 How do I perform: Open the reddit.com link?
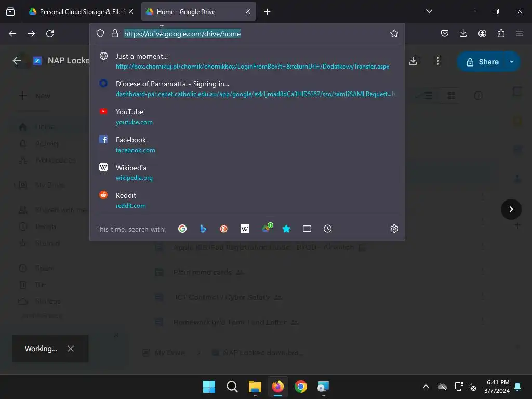pyautogui.click(x=130, y=206)
